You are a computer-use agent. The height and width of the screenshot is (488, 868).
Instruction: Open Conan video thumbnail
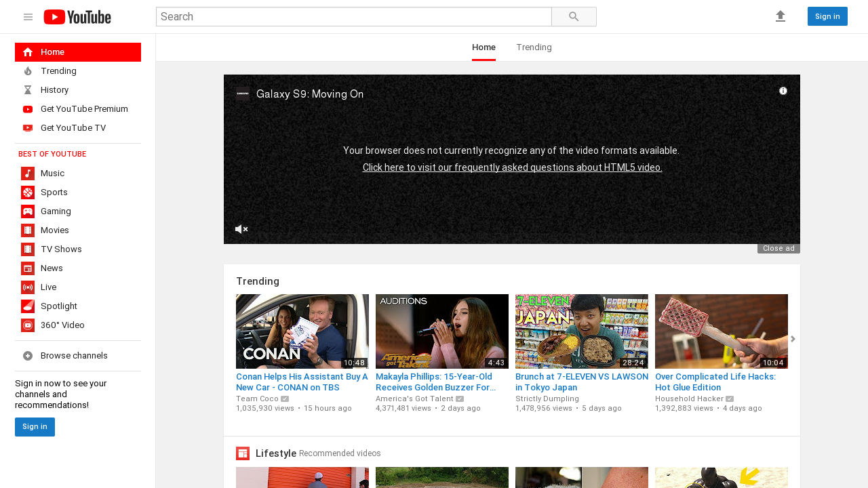point(302,331)
